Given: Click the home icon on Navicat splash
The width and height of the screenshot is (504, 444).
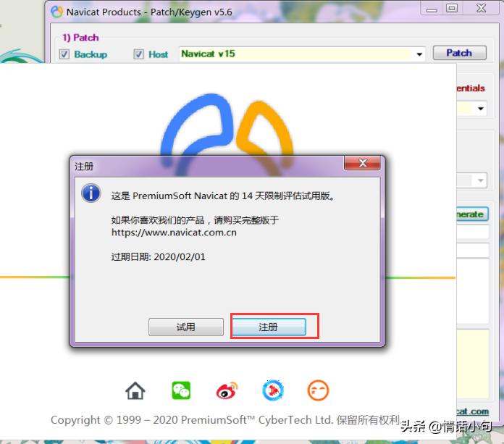Looking at the screenshot, I should 135,390.
